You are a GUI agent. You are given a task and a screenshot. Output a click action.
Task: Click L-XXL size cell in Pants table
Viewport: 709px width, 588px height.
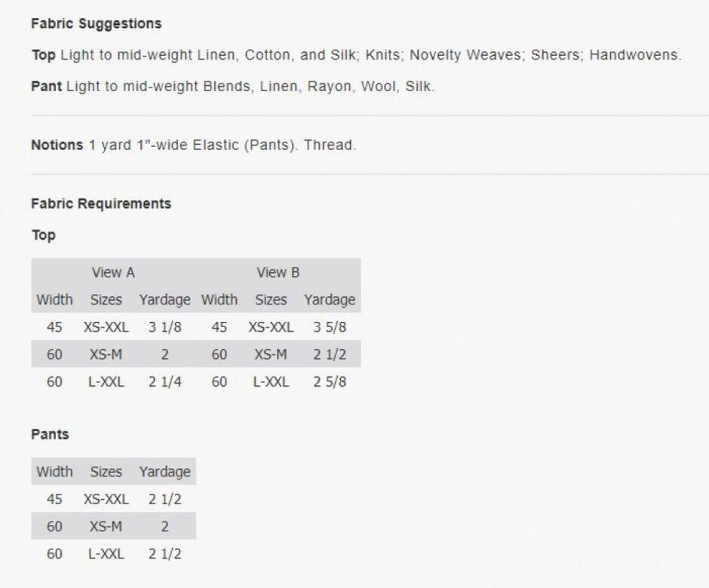(106, 554)
